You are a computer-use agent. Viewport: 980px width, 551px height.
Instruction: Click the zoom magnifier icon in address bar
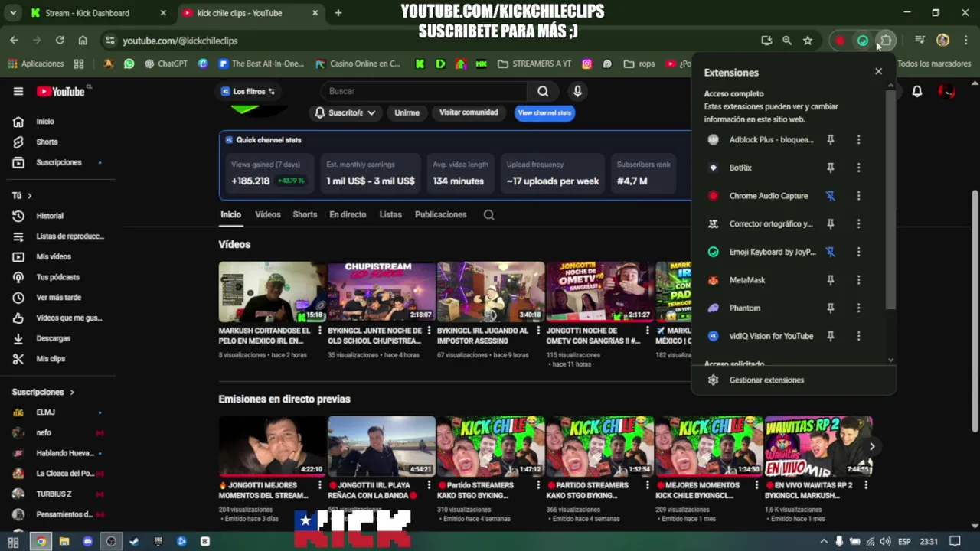click(x=787, y=41)
